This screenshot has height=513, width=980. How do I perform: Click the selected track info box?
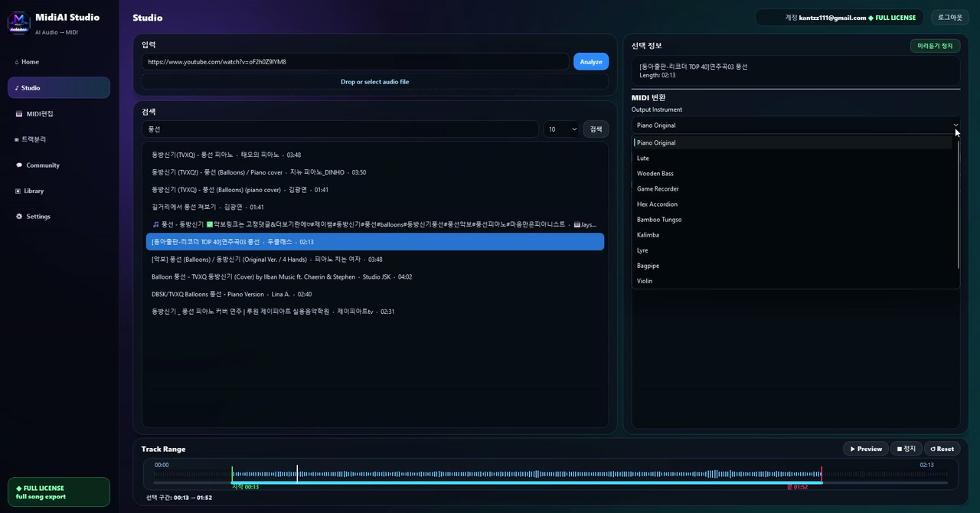coord(795,70)
